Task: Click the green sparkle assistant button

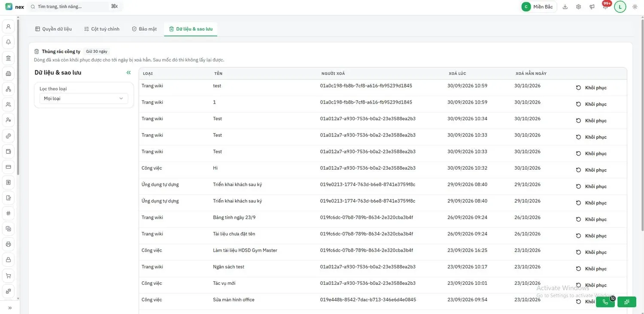Action: 627,302
